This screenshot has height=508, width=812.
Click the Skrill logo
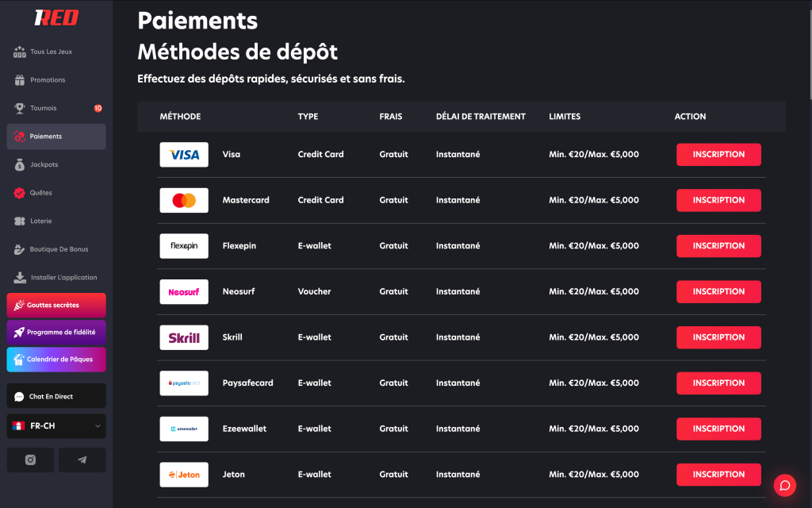(x=184, y=337)
